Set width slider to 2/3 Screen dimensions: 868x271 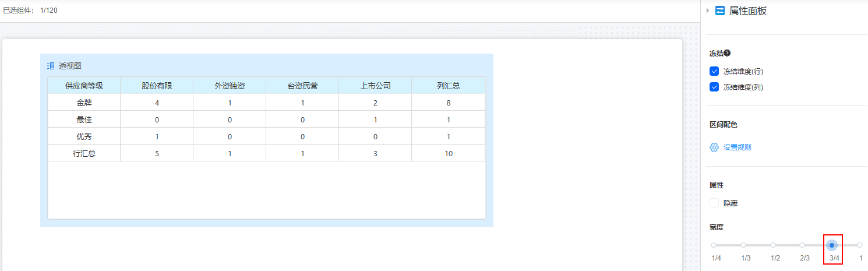(x=802, y=245)
